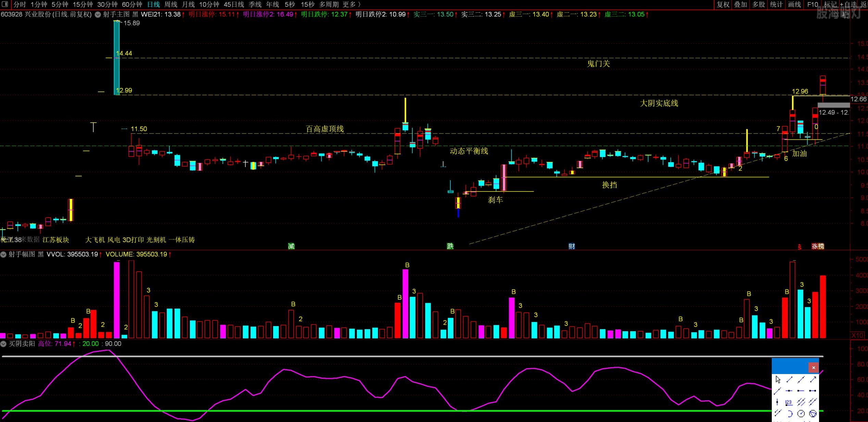This screenshot has height=422, width=868.
Task: Click the 减 event marker on chart axis
Action: (291, 246)
